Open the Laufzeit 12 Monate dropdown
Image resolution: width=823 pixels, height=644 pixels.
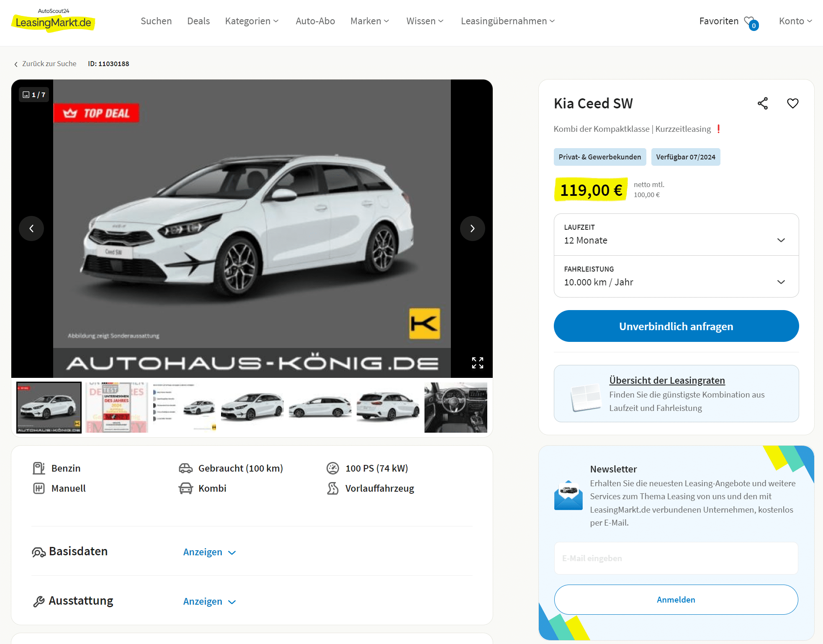point(676,235)
